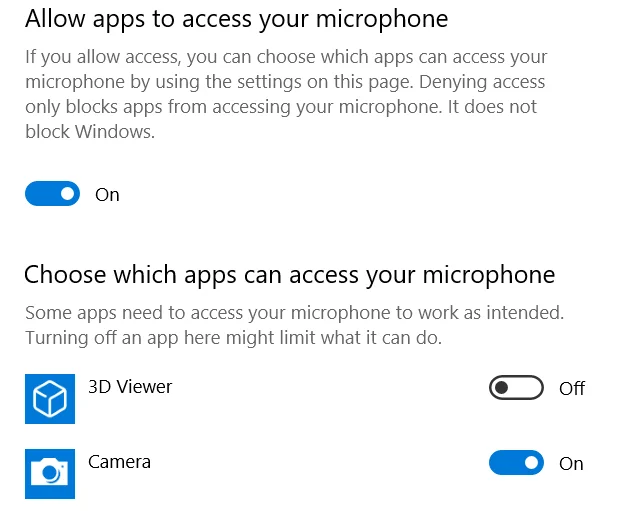Click the 3D Viewer cube app icon
The height and width of the screenshot is (511, 625).
pyautogui.click(x=50, y=399)
